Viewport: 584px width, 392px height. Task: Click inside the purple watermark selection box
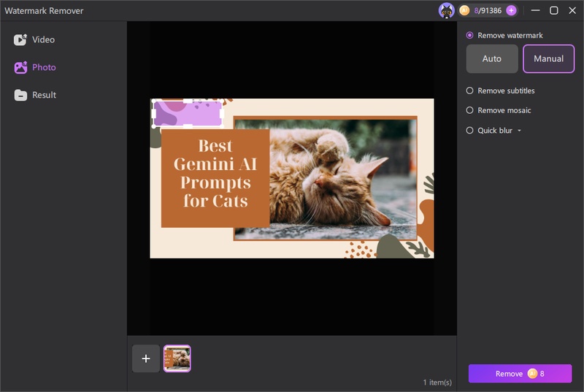[188, 114]
